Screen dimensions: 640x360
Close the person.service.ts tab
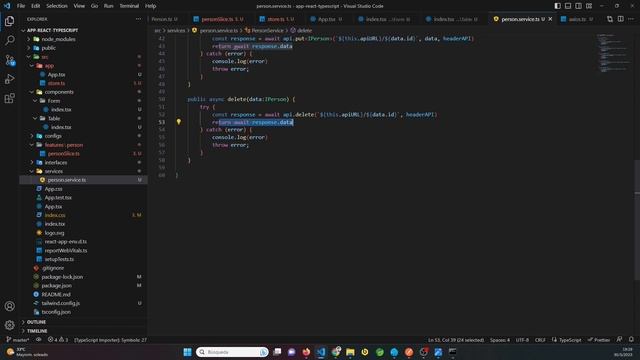click(550, 19)
